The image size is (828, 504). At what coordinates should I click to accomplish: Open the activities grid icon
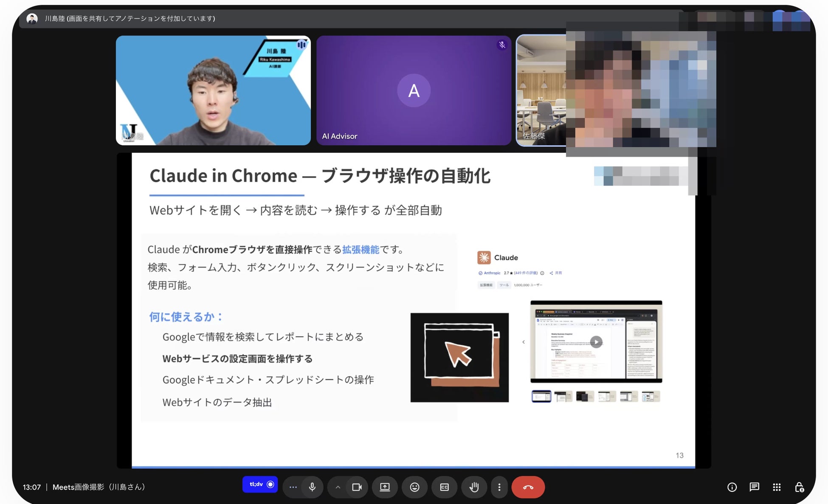[777, 487]
